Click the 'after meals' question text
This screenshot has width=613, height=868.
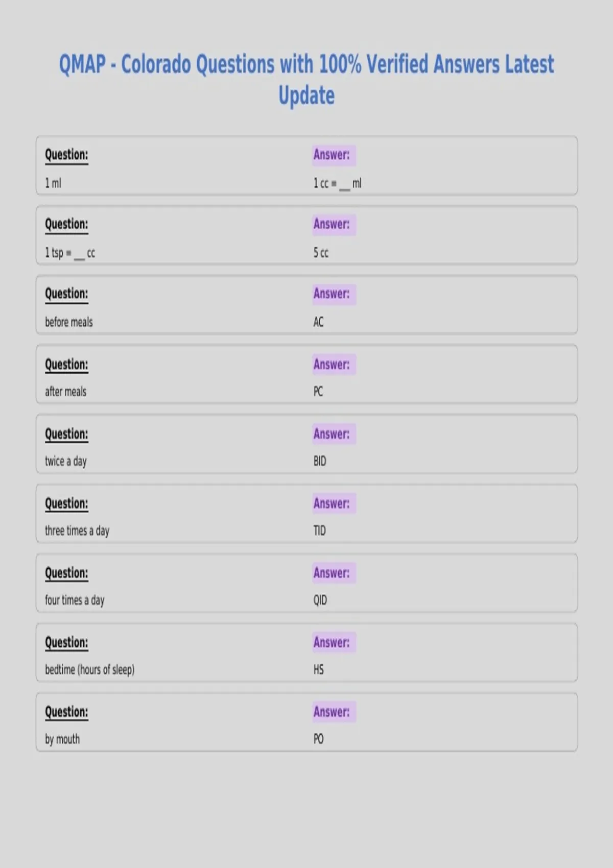tap(66, 392)
